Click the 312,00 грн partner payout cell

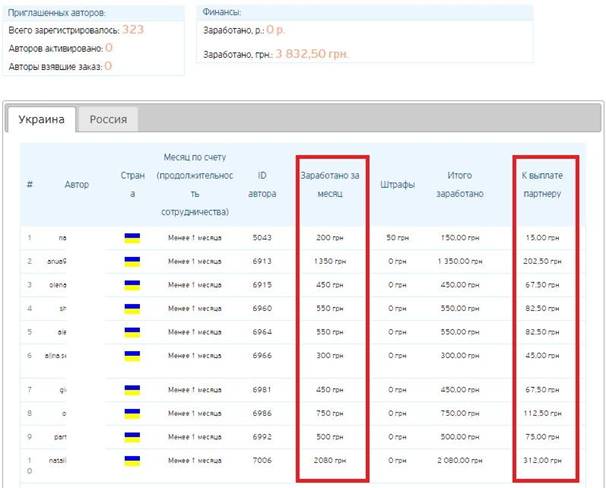542,460
